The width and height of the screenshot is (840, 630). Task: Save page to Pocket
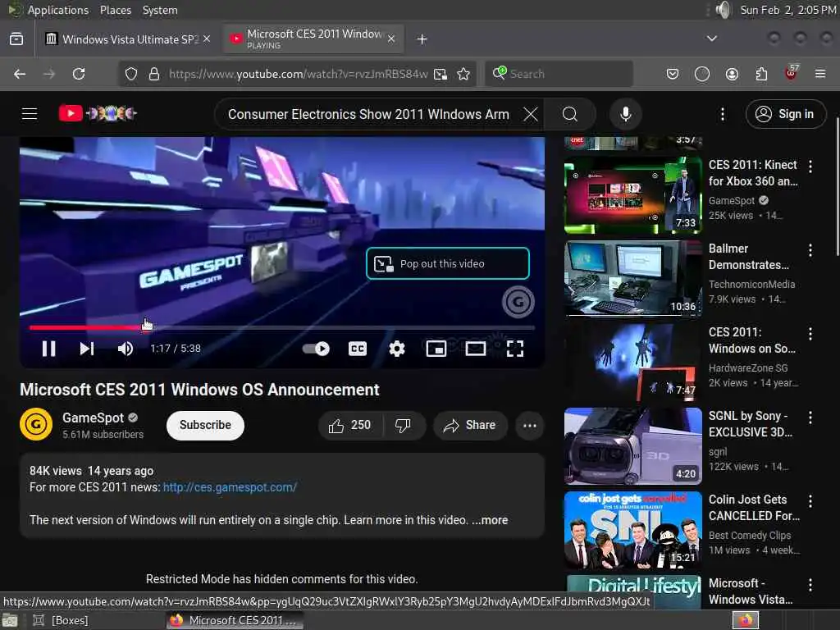pyautogui.click(x=673, y=74)
